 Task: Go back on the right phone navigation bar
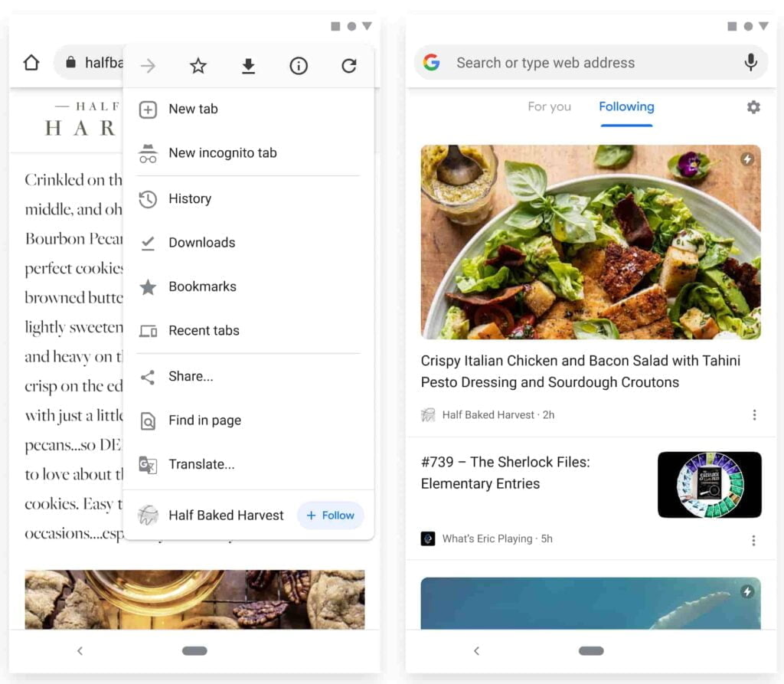pos(476,650)
